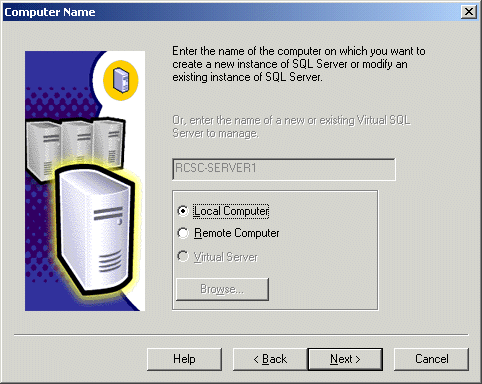Screen dimensions: 482x384
Task: Continue setup with the Next button
Action: pos(345,359)
